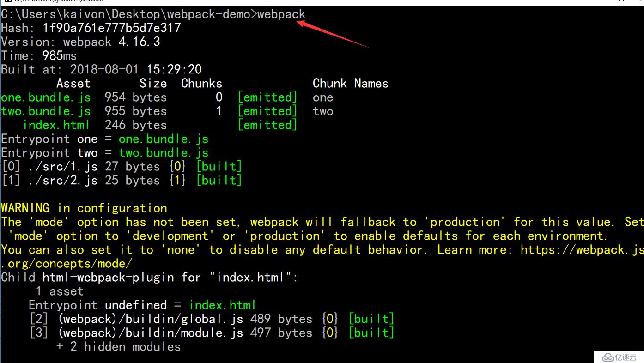Click 'index.html' on the Entrypoint undefined line
The image size is (644, 363).
pyautogui.click(x=223, y=305)
